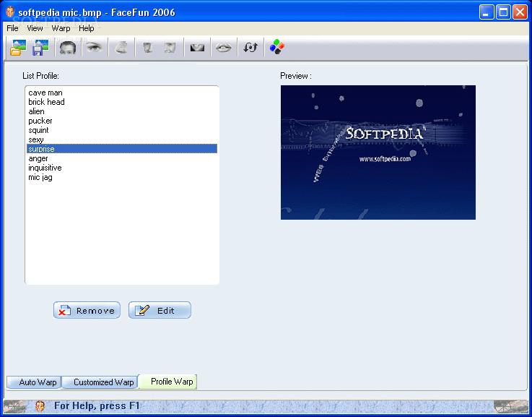Select the 'inquisitive' profile

(x=122, y=168)
